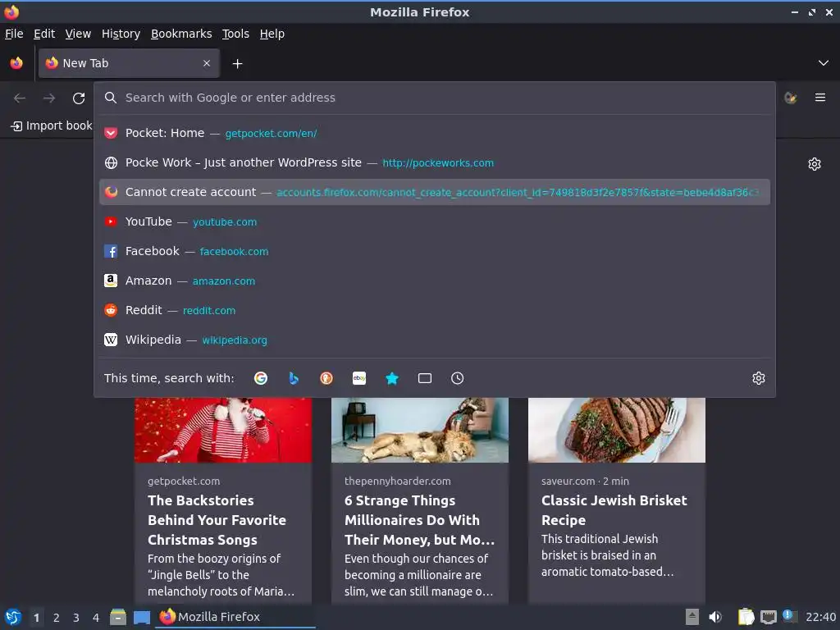Screen dimensions: 840x630
Task: Search open tabs with tab icon
Action: (425, 378)
